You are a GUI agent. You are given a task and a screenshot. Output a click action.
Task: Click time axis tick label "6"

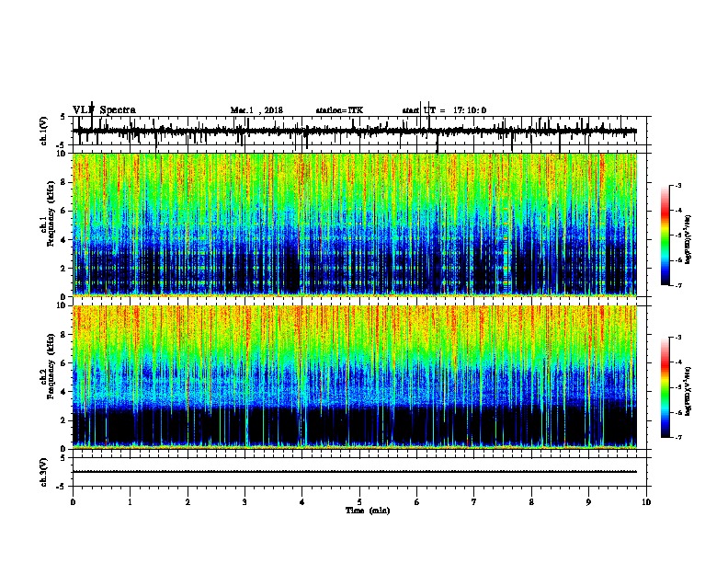tap(417, 502)
